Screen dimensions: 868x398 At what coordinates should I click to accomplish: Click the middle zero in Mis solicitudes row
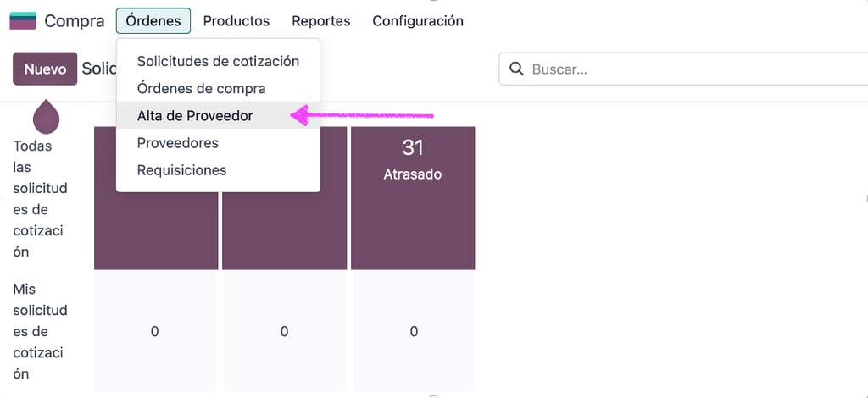(x=284, y=331)
